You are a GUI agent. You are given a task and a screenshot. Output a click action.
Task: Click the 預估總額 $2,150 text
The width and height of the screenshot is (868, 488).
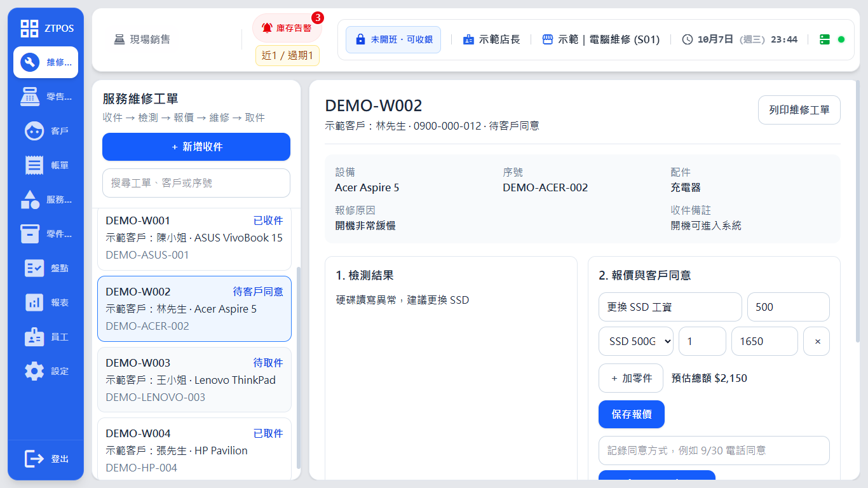click(x=709, y=378)
